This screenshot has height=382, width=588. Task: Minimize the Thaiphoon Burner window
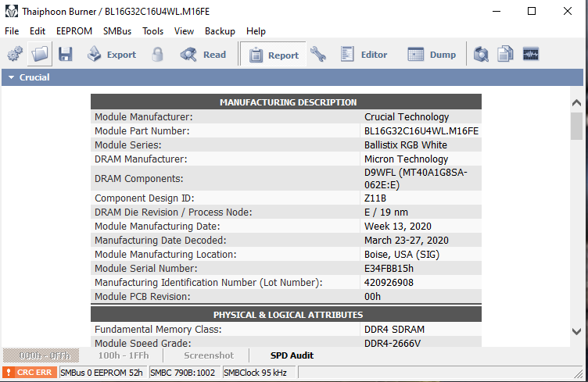coord(497,11)
